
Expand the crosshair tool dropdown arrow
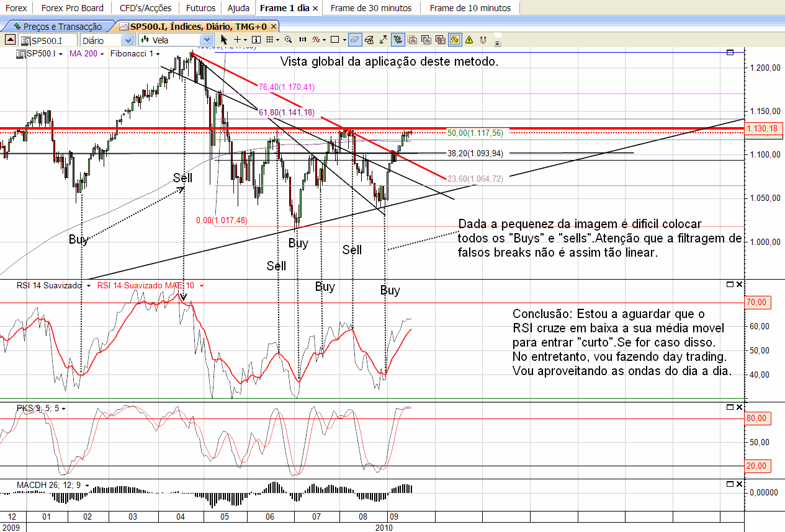245,40
